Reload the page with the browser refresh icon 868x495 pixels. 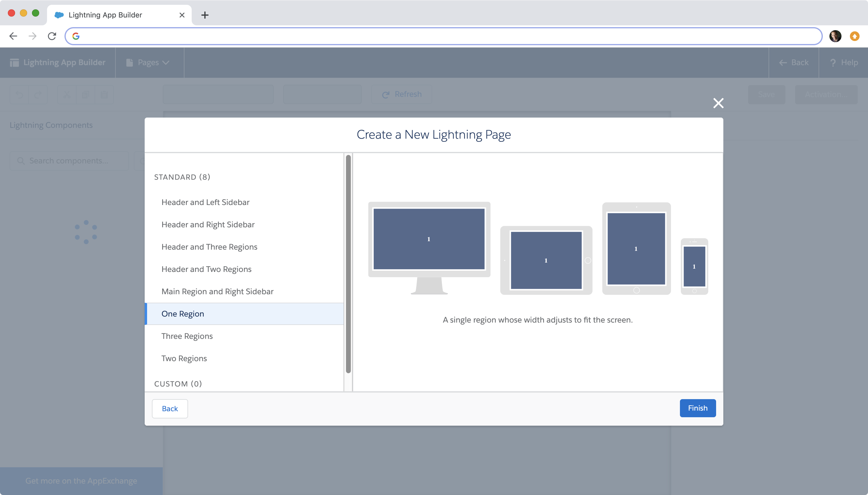[52, 36]
